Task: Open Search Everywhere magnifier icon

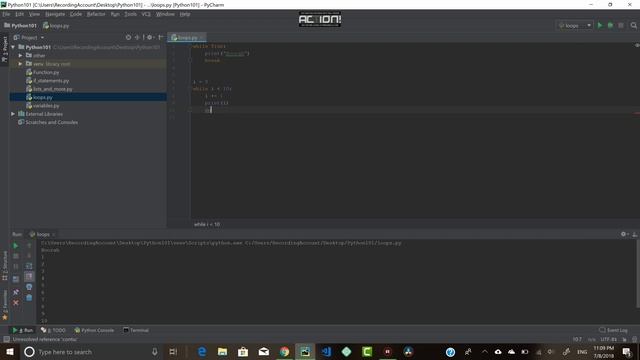Action: tap(633, 25)
